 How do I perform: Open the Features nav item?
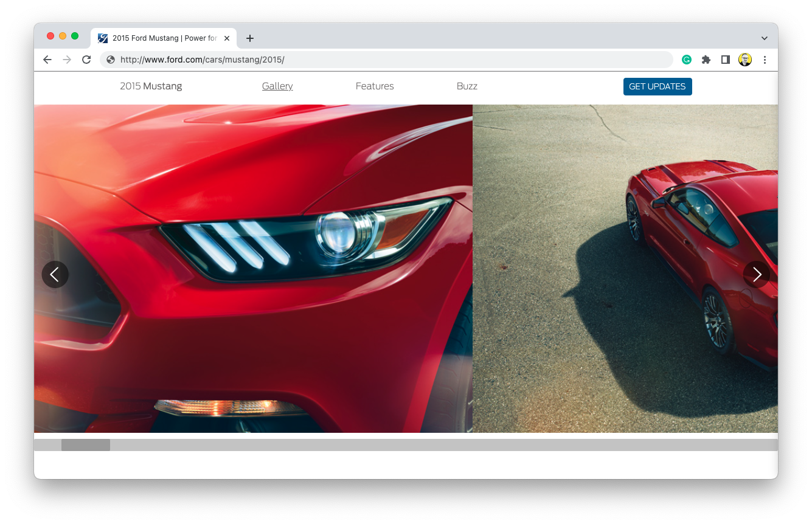click(x=375, y=86)
